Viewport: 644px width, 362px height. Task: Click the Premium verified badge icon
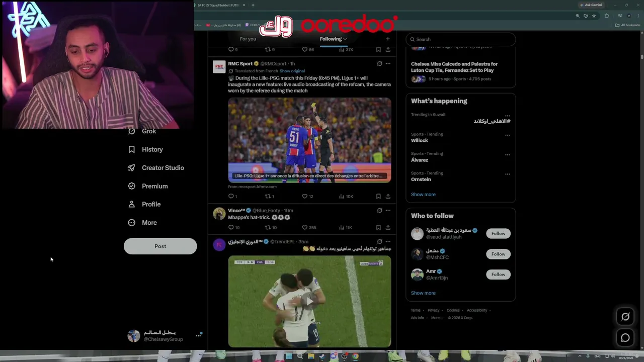point(132,186)
